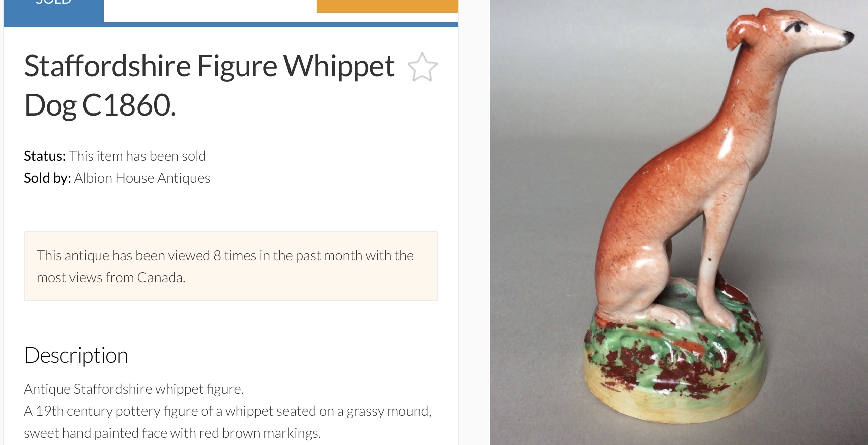
Task: Click the views-from-Canada notice box
Action: click(231, 266)
